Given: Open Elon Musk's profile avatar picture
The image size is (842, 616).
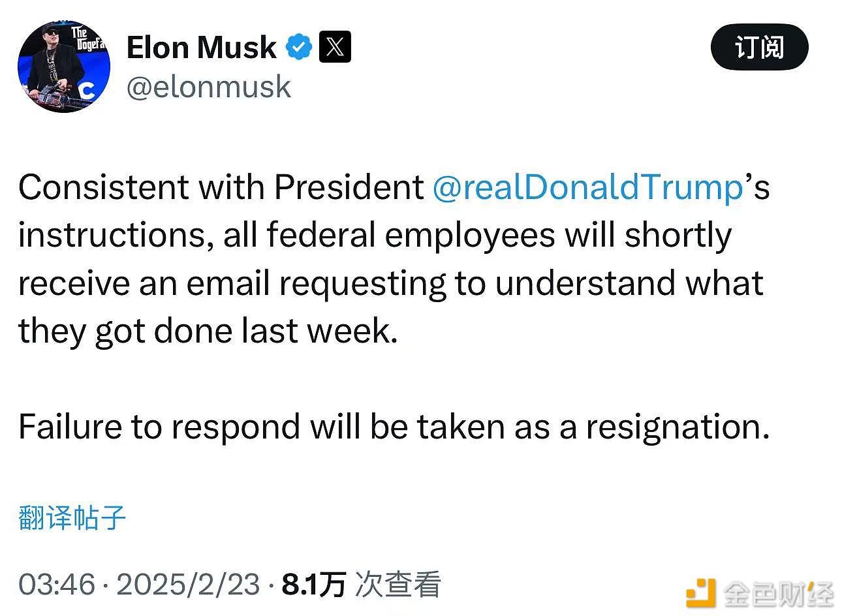Looking at the screenshot, I should [64, 67].
